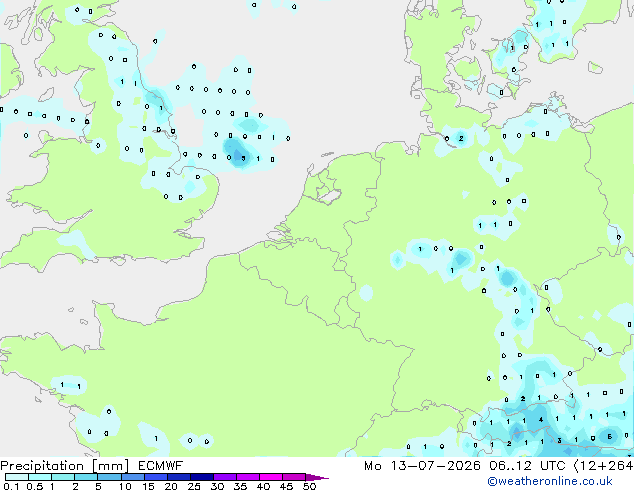This screenshot has width=634, height=490.
Task: Click the 25–30 mm navy legend swatch
Action: pos(202,477)
